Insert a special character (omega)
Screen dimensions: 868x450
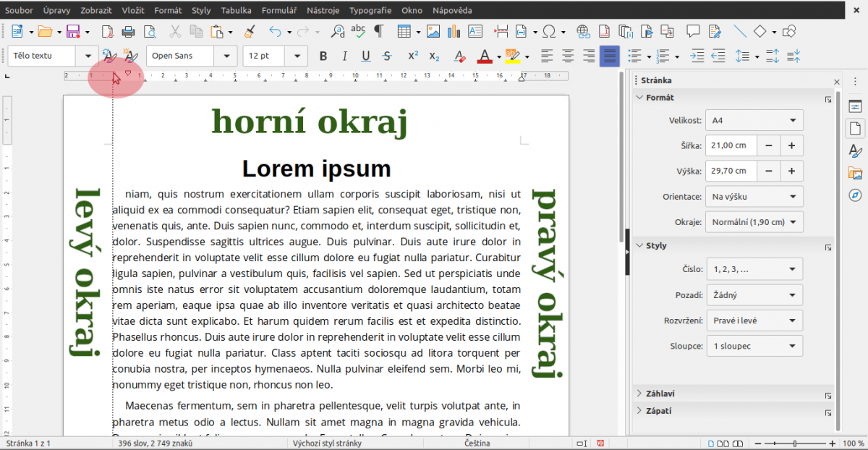(x=549, y=32)
